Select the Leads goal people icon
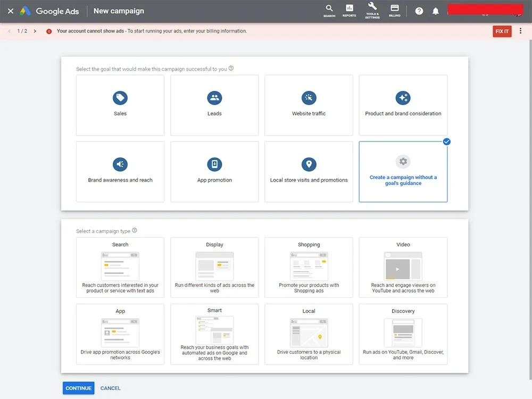The height and width of the screenshot is (399, 532). click(x=214, y=98)
